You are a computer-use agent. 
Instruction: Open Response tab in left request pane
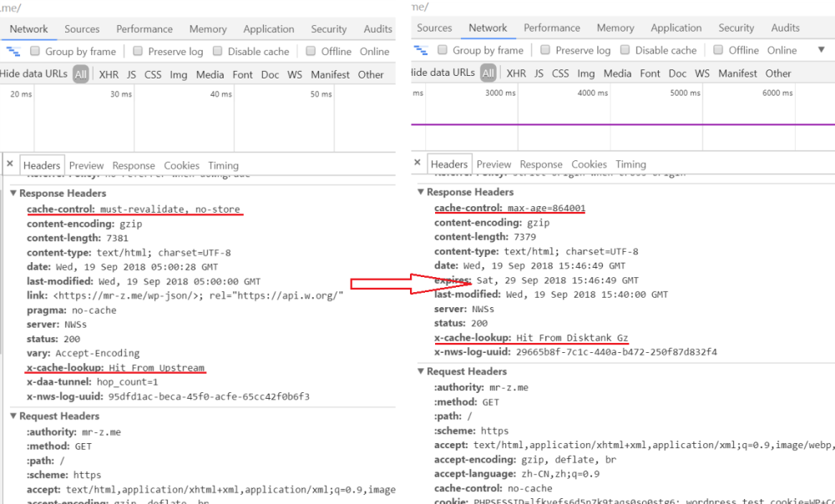click(x=134, y=165)
